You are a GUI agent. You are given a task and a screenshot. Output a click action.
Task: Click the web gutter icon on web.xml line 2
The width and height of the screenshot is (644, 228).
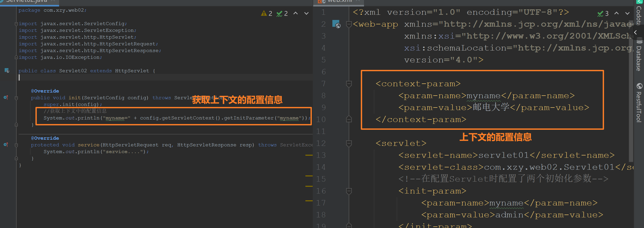point(336,24)
